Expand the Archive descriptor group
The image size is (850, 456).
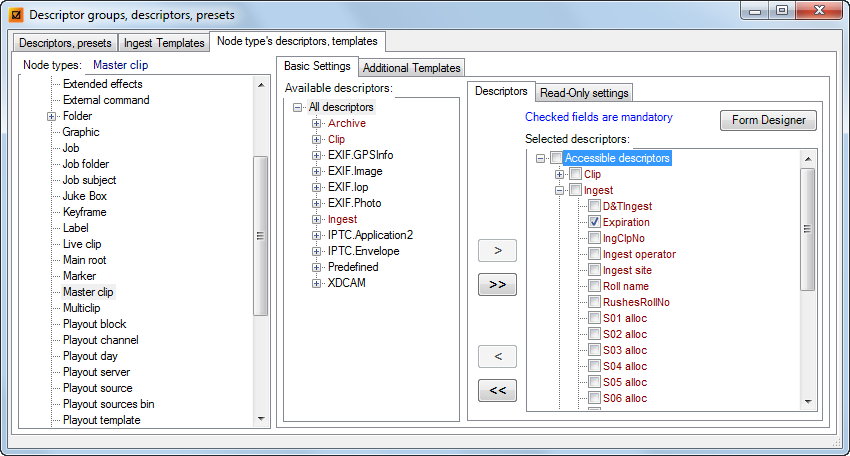317,123
